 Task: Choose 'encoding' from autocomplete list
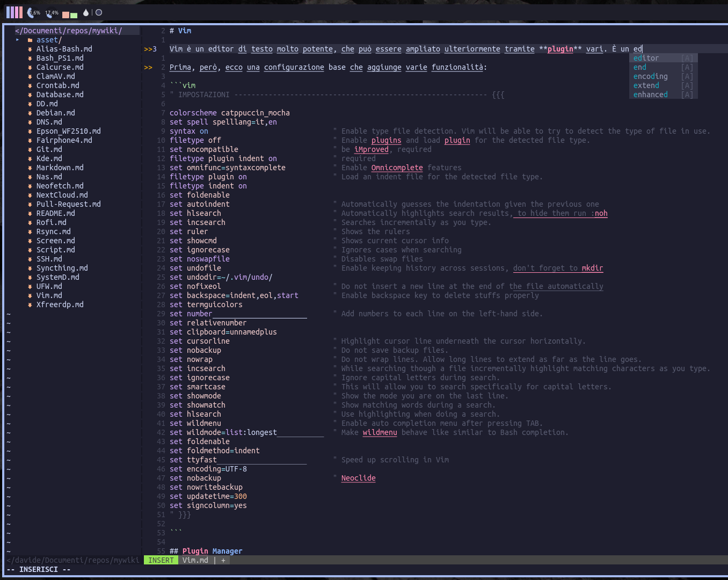pyautogui.click(x=664, y=76)
